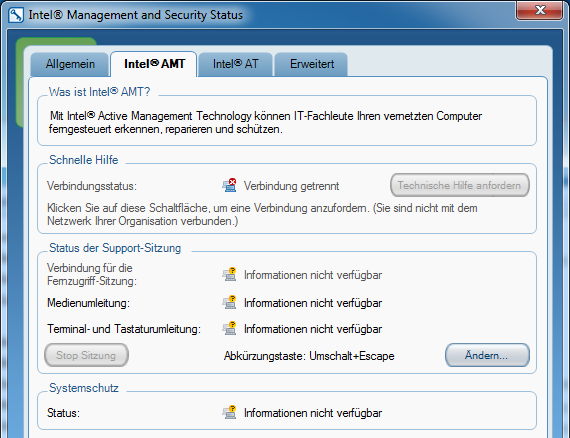This screenshot has width=570, height=438.
Task: Select the Intel AMT tab
Action: tap(154, 64)
